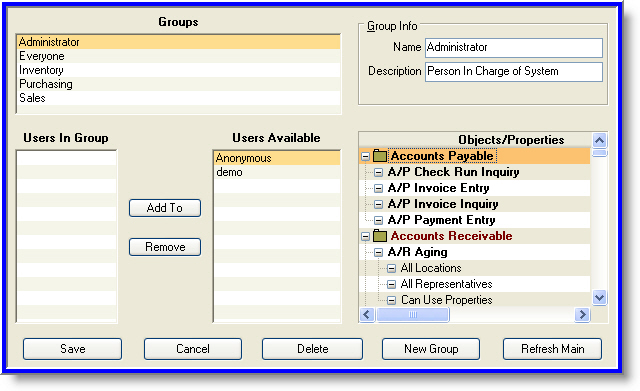
Task: Click the New Group button
Action: point(431,349)
